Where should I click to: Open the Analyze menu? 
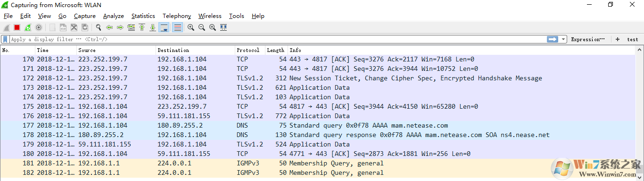coord(114,16)
